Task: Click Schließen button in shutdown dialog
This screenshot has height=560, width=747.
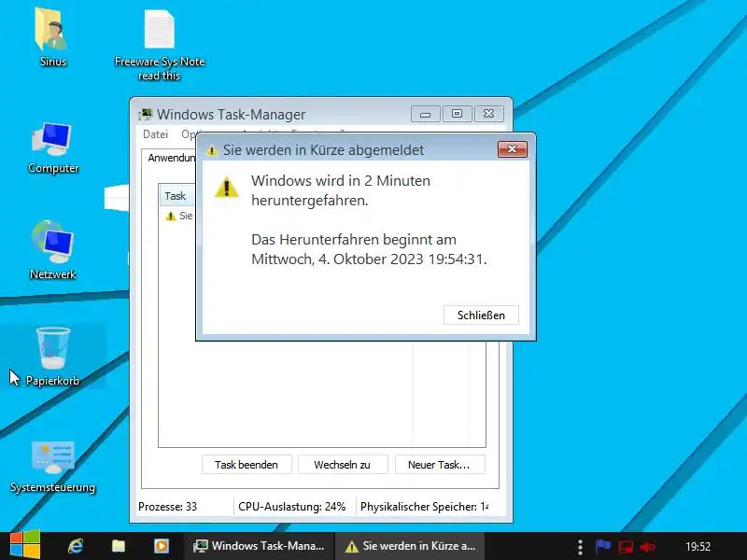Action: (481, 315)
